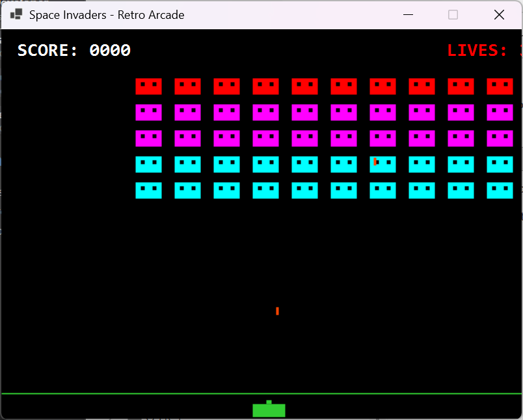
Task: Click the green player cannon ship
Action: [x=269, y=409]
